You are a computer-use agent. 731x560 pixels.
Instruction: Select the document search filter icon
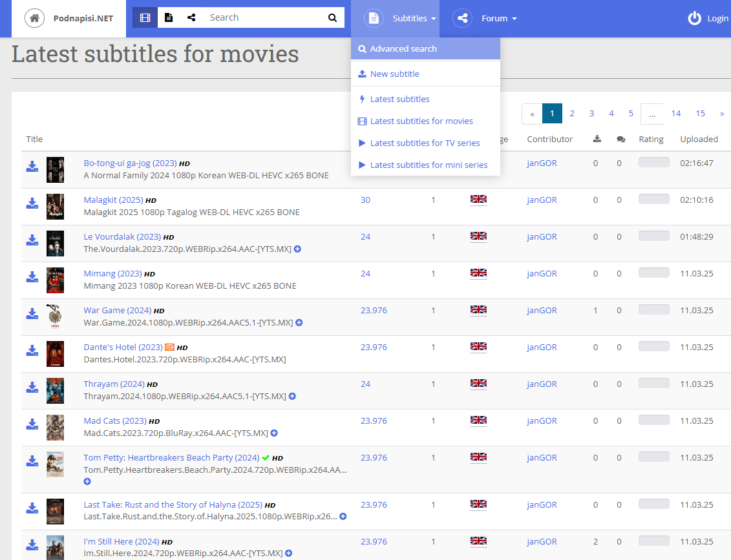[x=169, y=18]
